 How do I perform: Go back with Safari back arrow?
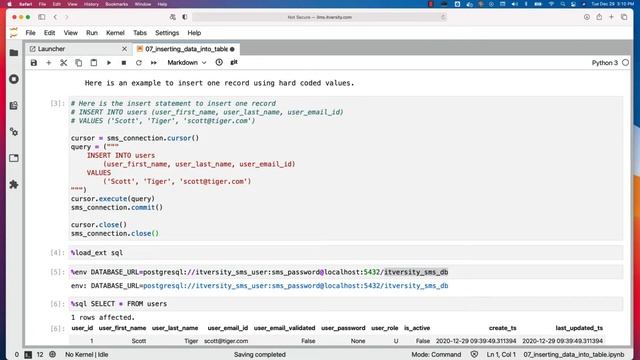(56, 17)
